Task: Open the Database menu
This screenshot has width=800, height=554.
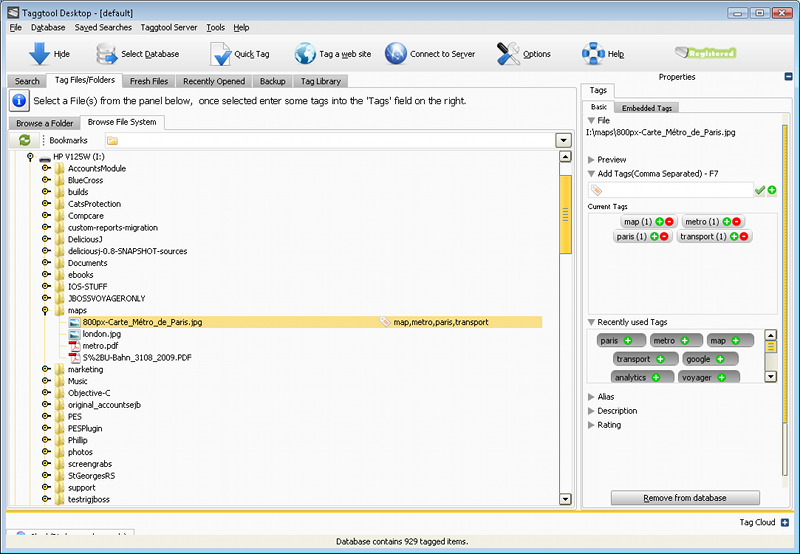Action: 48,28
